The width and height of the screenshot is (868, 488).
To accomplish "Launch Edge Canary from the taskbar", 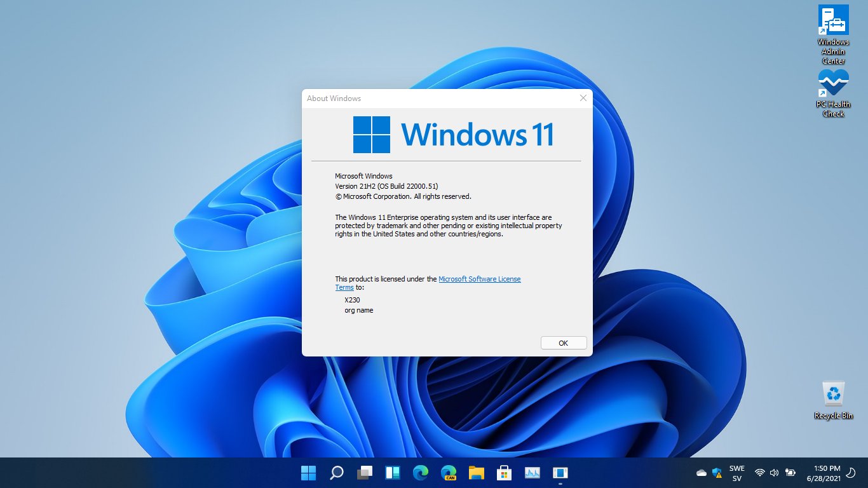I will [x=449, y=473].
